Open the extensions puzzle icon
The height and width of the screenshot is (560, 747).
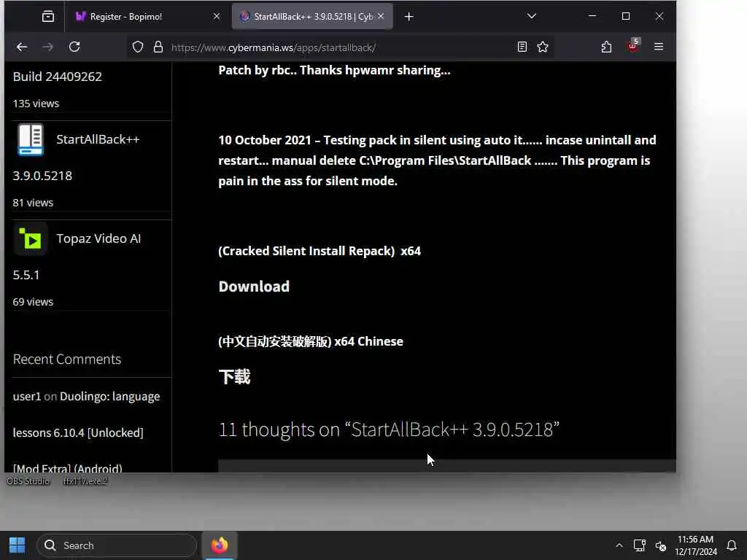pyautogui.click(x=606, y=47)
